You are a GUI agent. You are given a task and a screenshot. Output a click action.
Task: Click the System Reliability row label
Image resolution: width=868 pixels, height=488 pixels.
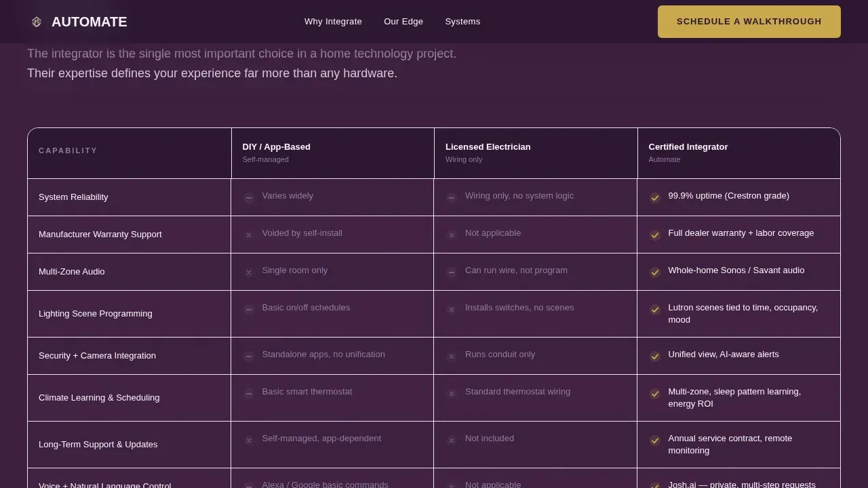click(73, 197)
